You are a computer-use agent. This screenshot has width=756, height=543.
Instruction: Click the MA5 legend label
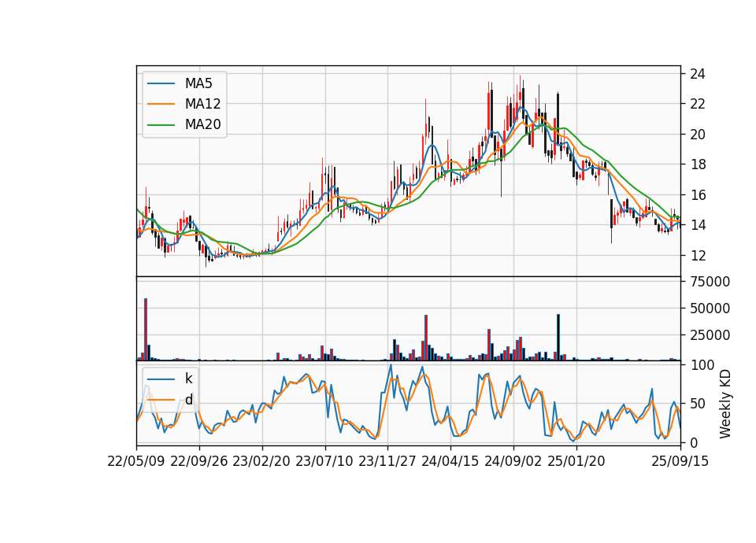tap(198, 83)
